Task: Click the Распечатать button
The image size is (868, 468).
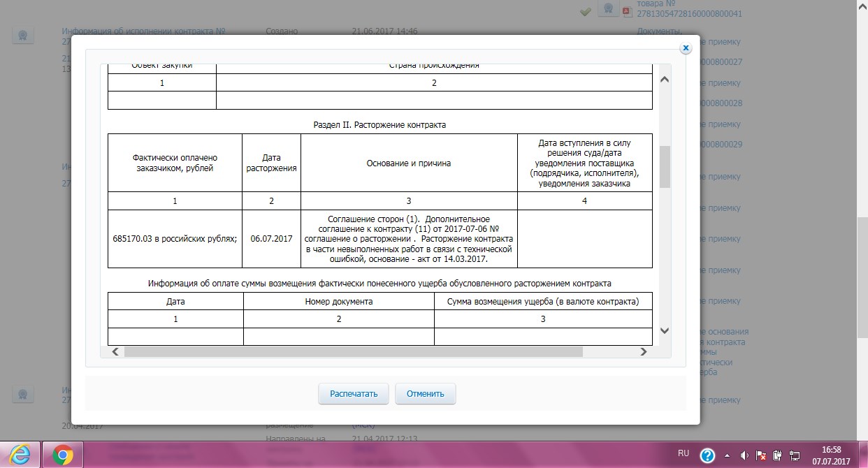Action: pos(354,393)
